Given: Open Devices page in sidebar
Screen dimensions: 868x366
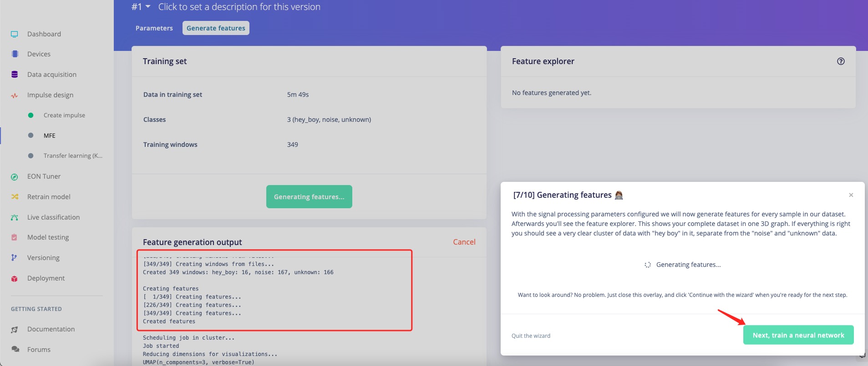Looking at the screenshot, I should click(39, 54).
